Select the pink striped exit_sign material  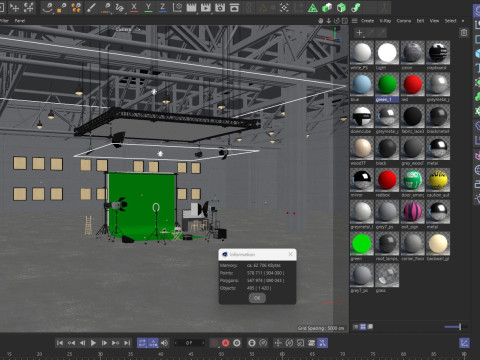(413, 212)
